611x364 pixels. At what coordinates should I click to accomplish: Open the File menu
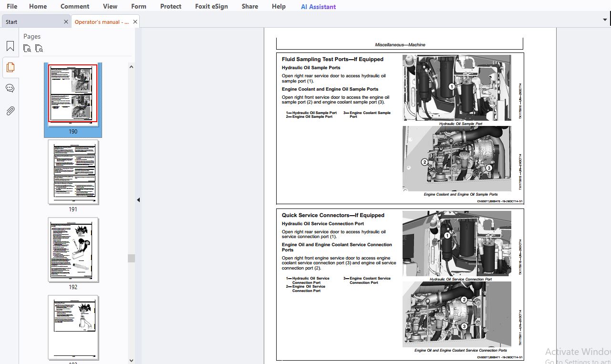(12, 6)
